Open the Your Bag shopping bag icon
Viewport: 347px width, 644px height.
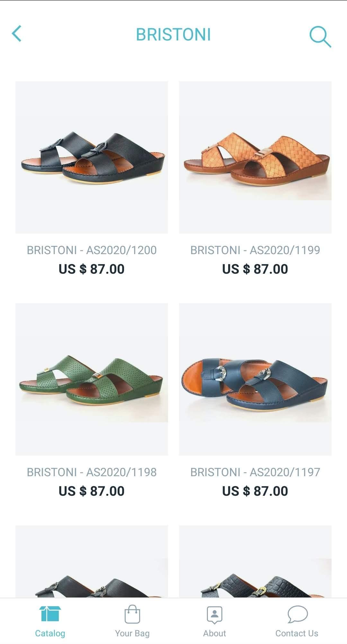pos(132,614)
